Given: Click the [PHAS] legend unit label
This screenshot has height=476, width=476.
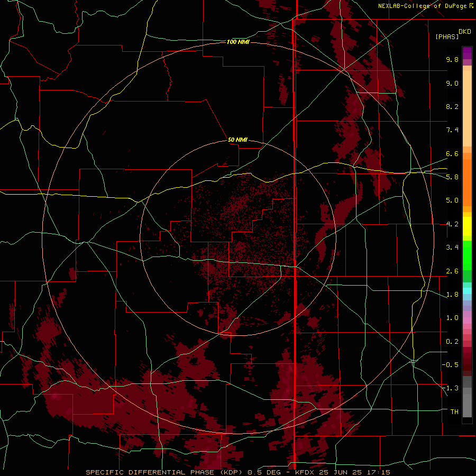Looking at the screenshot, I should pyautogui.click(x=447, y=36).
